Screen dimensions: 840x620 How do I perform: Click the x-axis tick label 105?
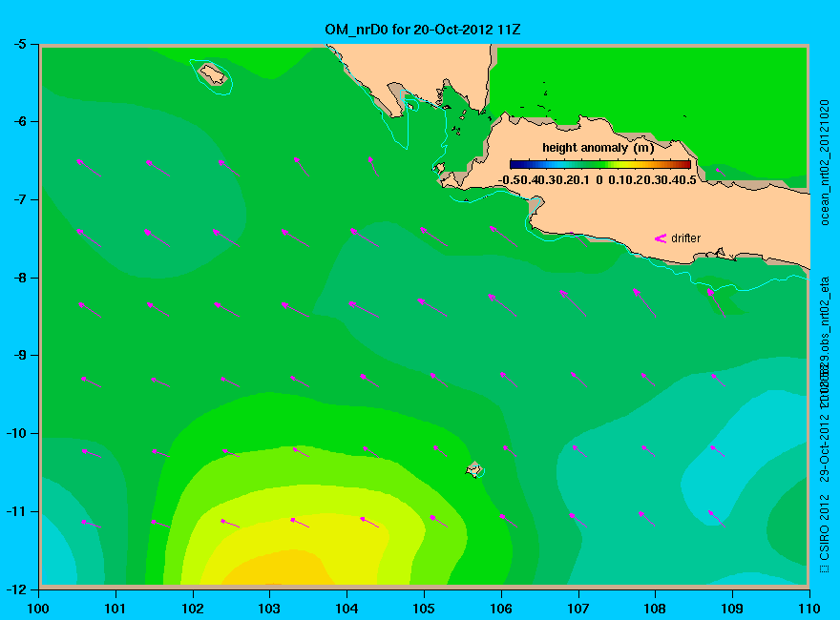424,609
